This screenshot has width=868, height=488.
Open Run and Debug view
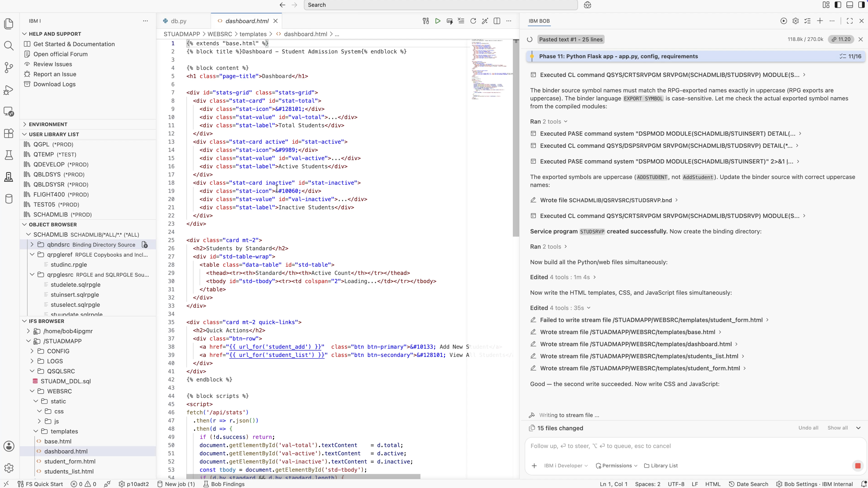(x=9, y=90)
